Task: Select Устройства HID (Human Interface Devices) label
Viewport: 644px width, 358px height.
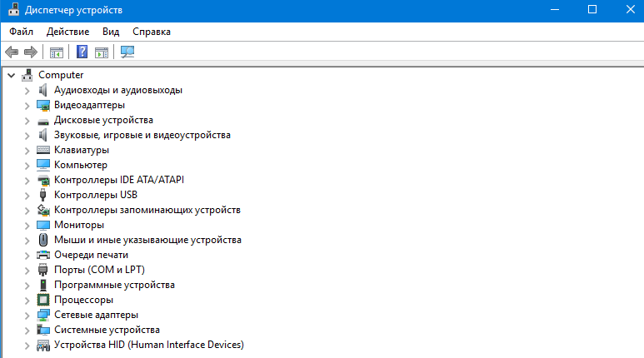Action: (x=148, y=345)
